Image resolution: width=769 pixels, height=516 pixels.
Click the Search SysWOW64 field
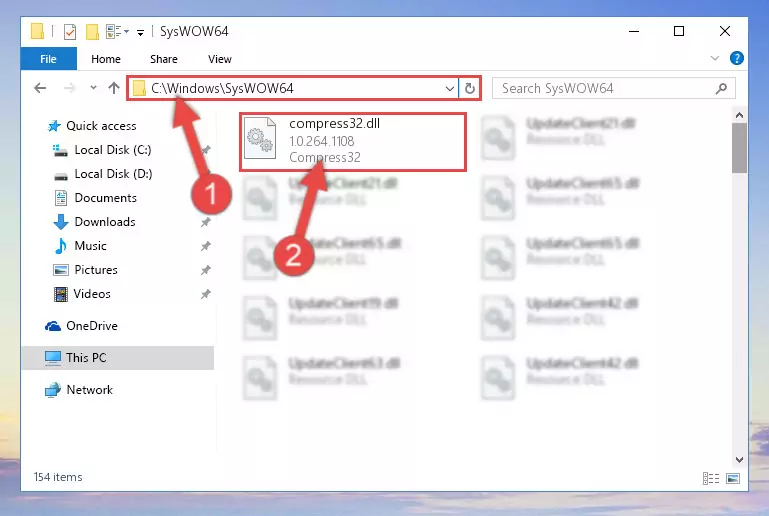(x=614, y=88)
